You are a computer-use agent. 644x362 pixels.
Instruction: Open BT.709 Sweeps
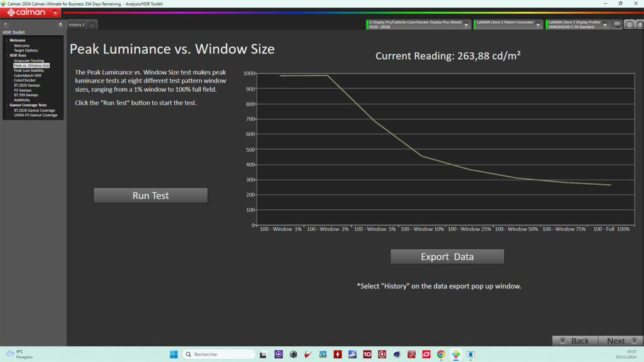26,96
